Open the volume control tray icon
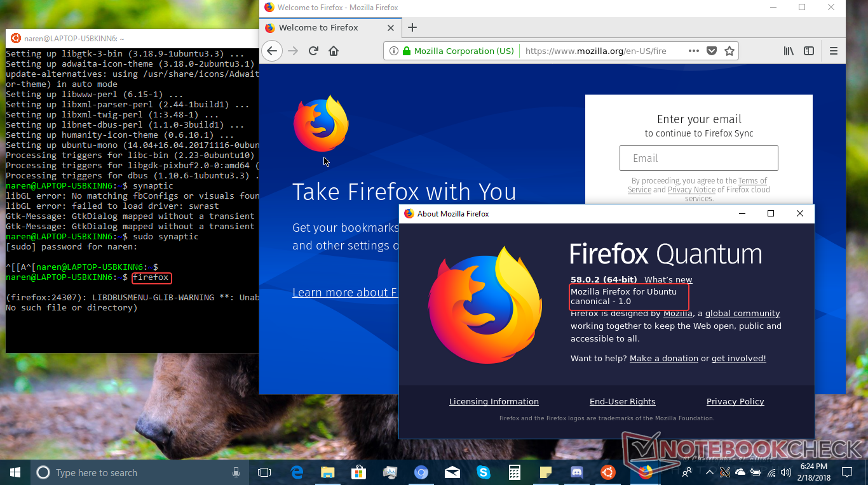The image size is (868, 485). 787,472
